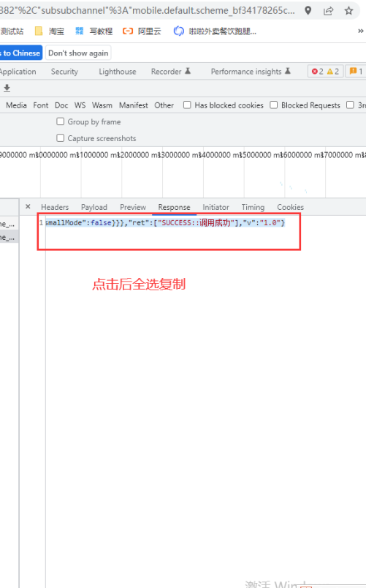Viewport: 366px width, 588px height.
Task: Click the issues count badge
Action: [x=356, y=71]
